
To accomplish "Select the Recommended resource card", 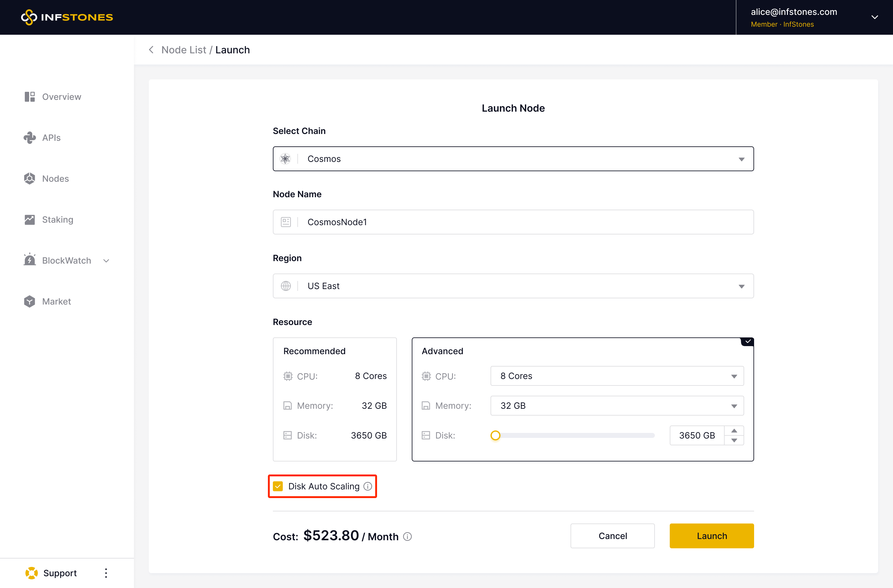I will [x=334, y=399].
